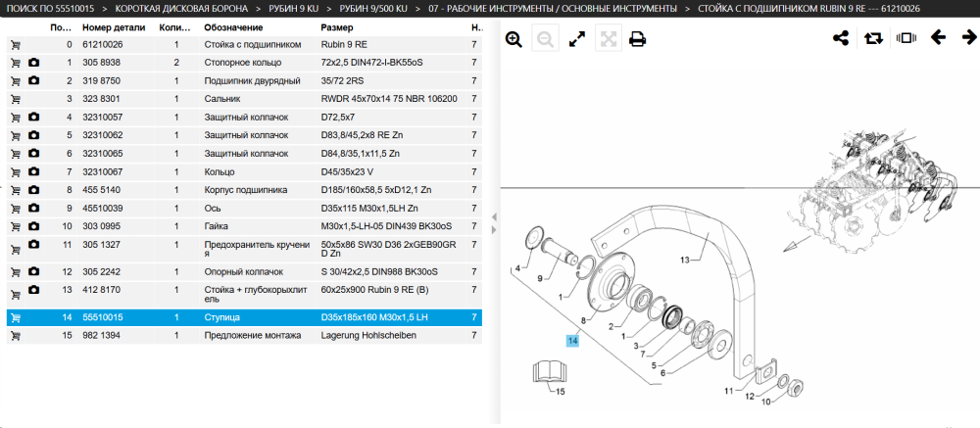Add Стопорное кольцо to cart

(x=16, y=63)
